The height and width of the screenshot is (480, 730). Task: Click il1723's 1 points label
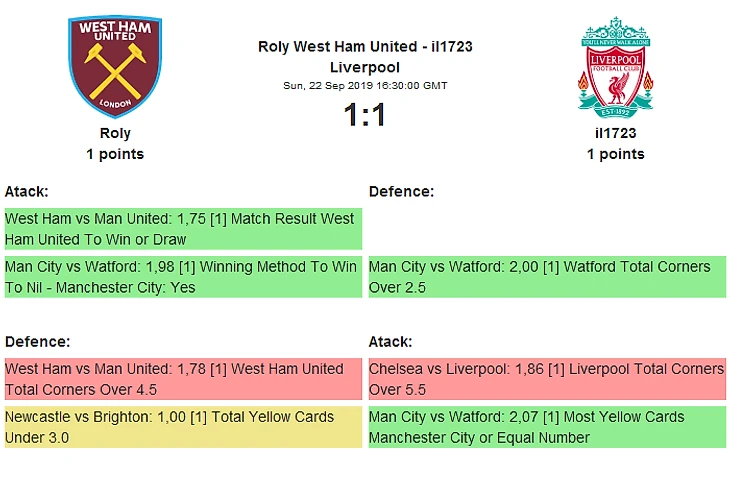pyautogui.click(x=615, y=154)
